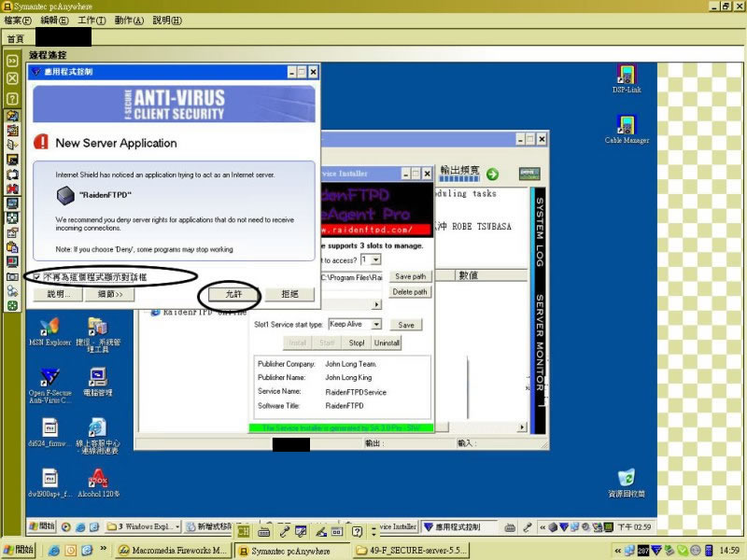Click 拒絕 to deny the server application
747x560 pixels.
tap(289, 294)
